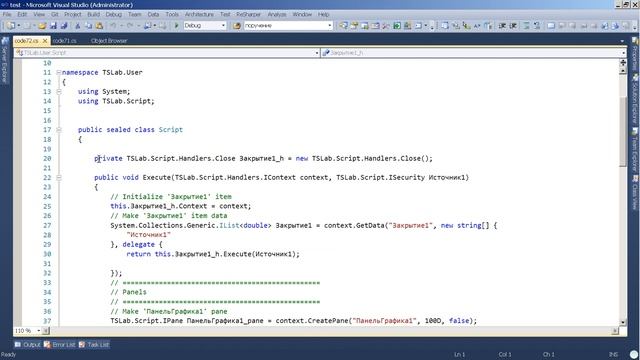Click the Comment selected lines icon
The height and width of the screenshot is (360, 640).
pyautogui.click(x=527, y=25)
